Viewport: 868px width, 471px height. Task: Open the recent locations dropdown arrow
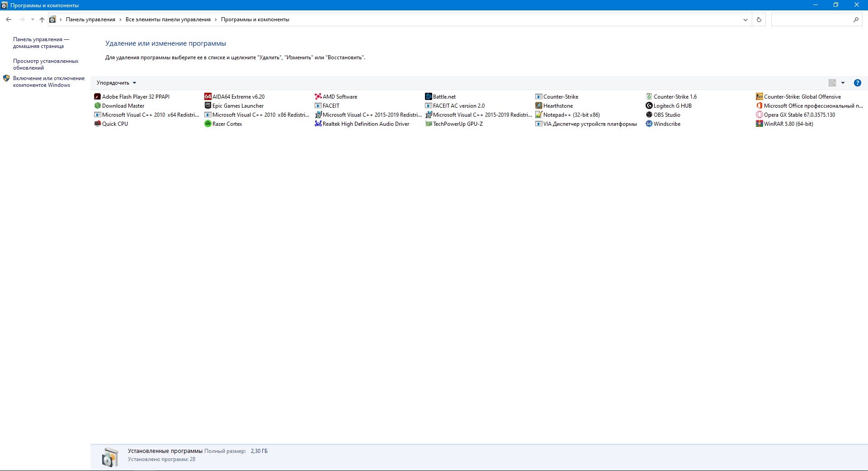(33, 19)
